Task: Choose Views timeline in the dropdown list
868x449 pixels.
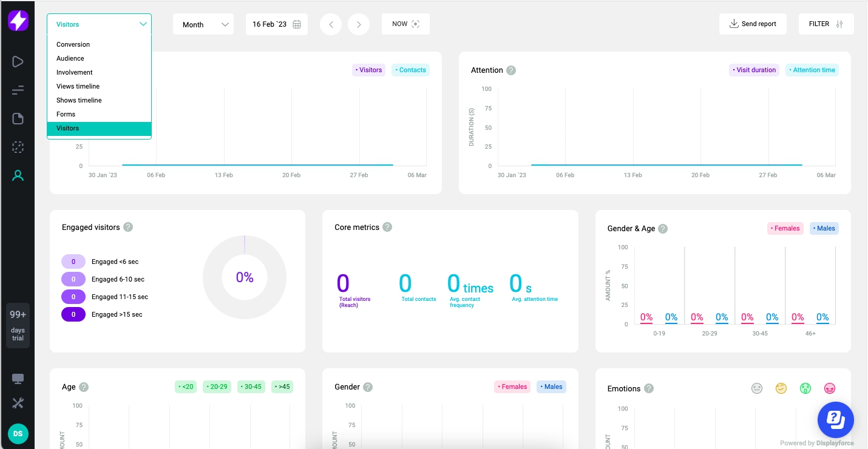Action: click(78, 86)
